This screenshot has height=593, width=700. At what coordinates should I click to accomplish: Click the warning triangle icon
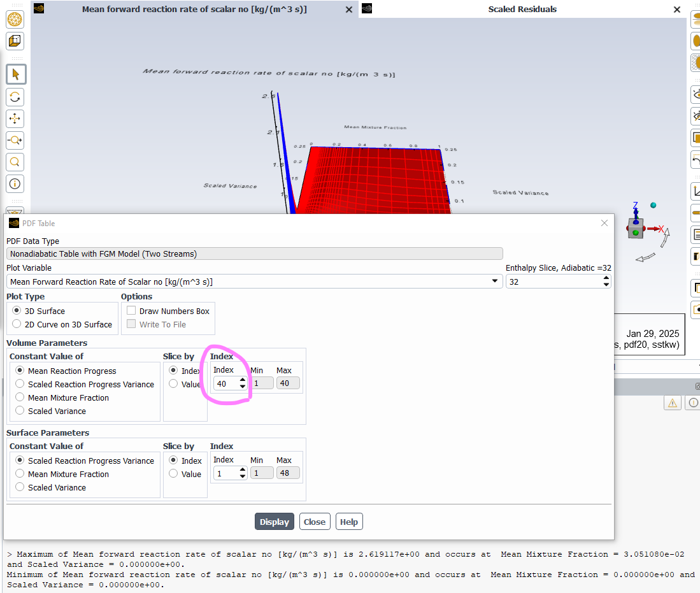(x=672, y=403)
